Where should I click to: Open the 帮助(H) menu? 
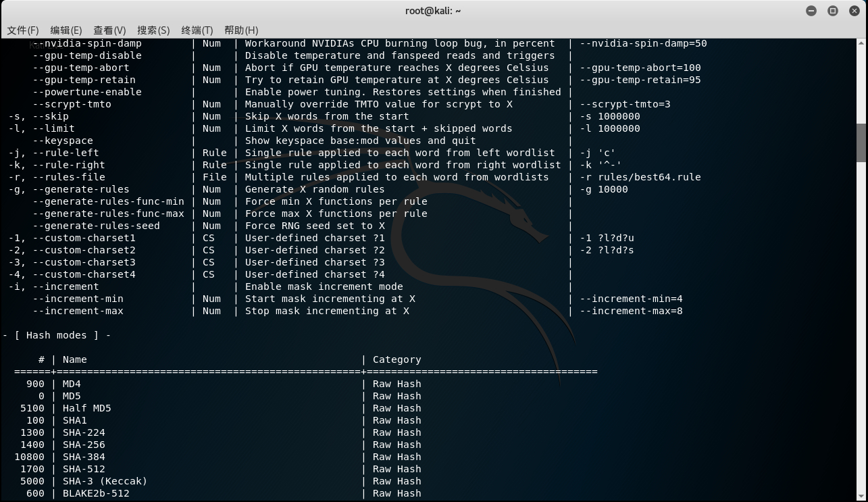coord(241,30)
